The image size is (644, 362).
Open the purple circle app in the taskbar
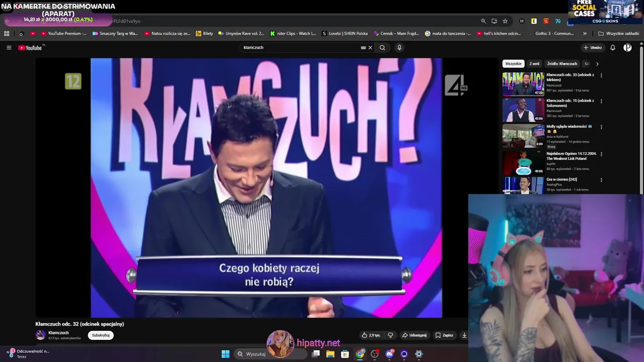coord(404,354)
